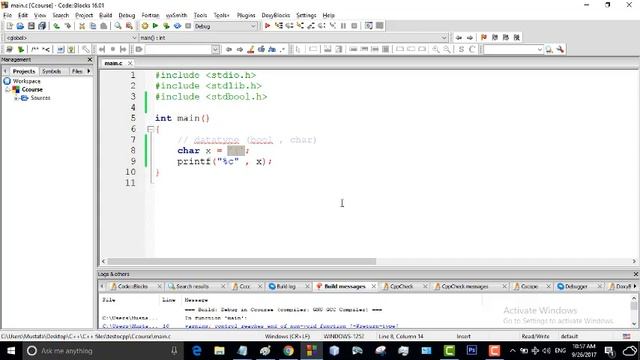Select the Workspace tree item
This screenshot has width=640, height=360.
(x=27, y=81)
